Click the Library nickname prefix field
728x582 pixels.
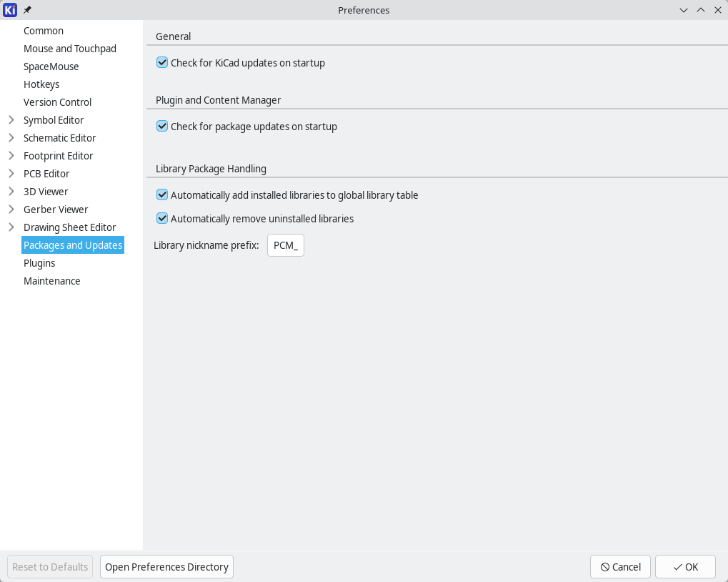point(286,245)
